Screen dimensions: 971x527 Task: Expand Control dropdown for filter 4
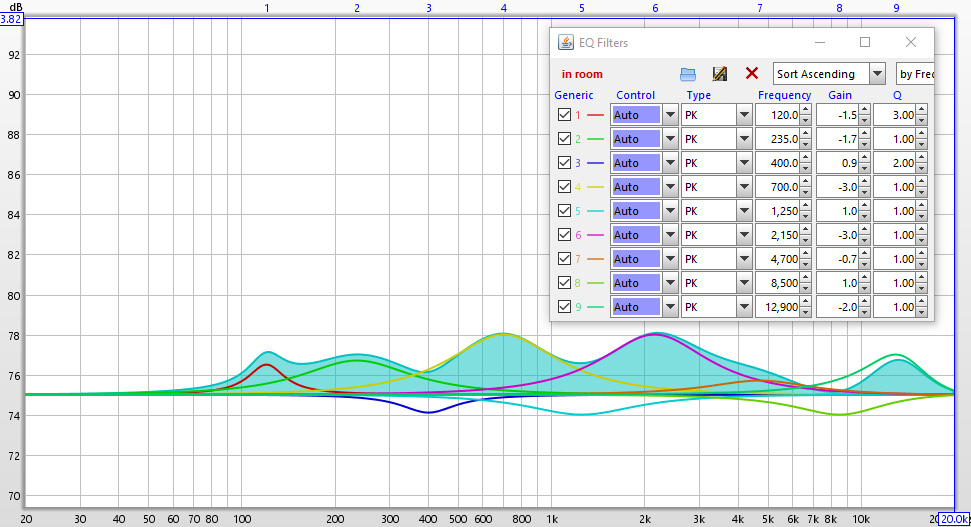tap(670, 187)
